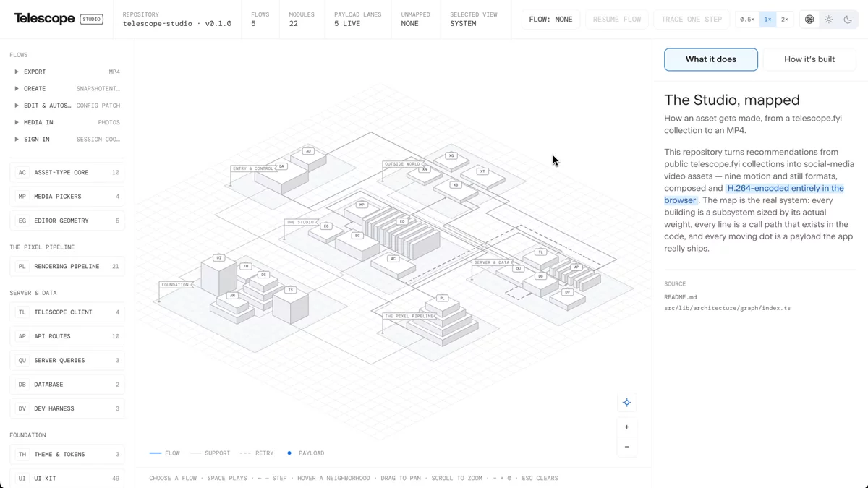The image size is (868, 488).
Task: Select the system theme icon
Action: (809, 20)
